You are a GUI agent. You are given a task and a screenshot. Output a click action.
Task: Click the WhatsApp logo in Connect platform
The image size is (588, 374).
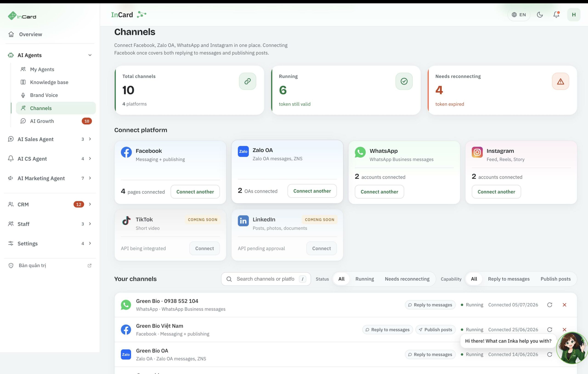click(360, 152)
